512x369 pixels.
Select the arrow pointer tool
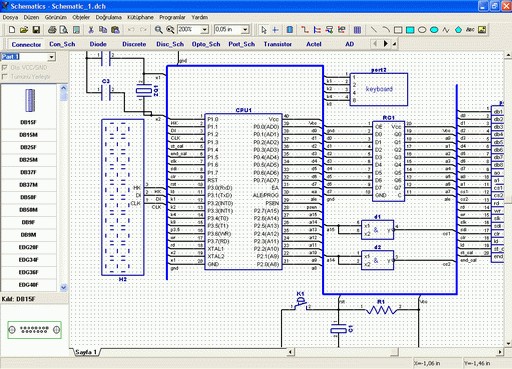coord(264,30)
